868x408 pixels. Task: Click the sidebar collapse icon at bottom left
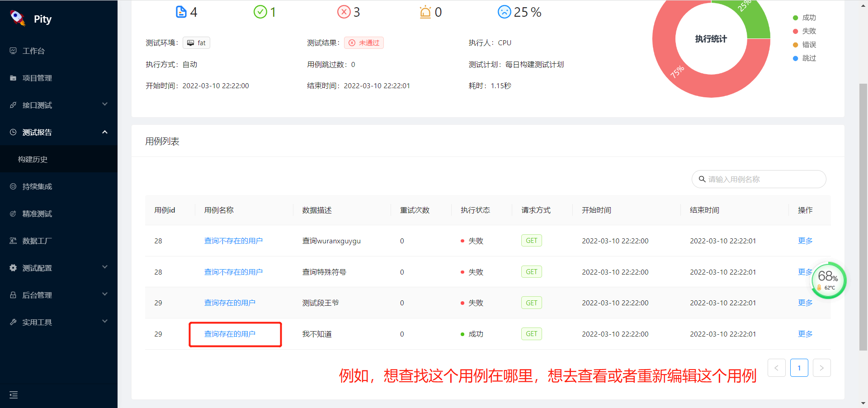[14, 395]
